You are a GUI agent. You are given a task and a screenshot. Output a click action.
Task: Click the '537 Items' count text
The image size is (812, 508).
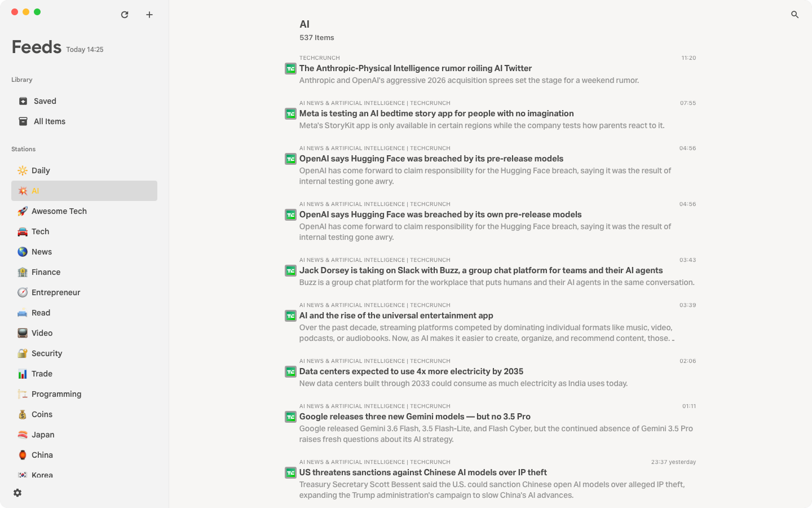point(317,38)
